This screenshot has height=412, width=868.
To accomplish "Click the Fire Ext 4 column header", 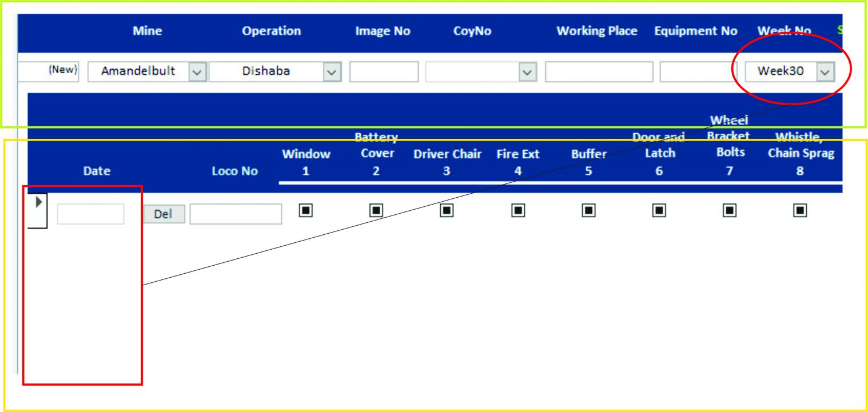I will point(518,162).
